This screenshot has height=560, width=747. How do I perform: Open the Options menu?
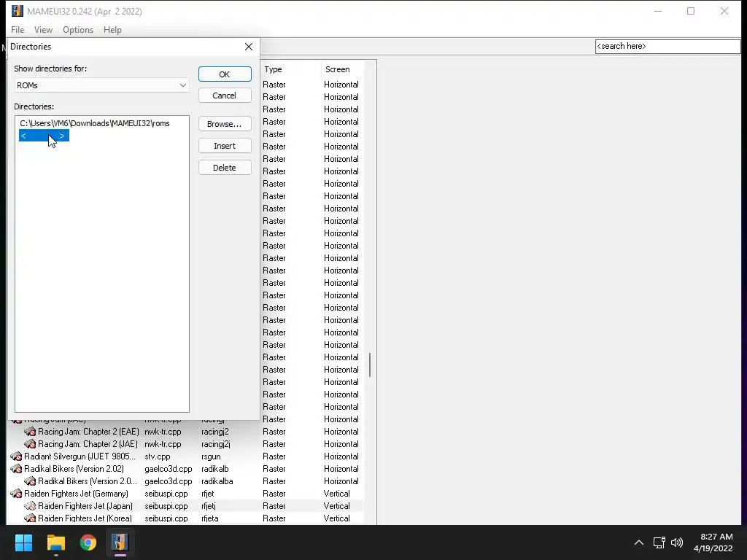click(78, 29)
